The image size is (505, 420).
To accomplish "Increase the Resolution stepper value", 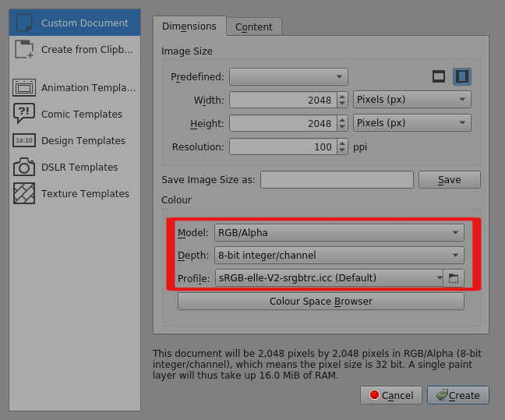I will pyautogui.click(x=342, y=143).
